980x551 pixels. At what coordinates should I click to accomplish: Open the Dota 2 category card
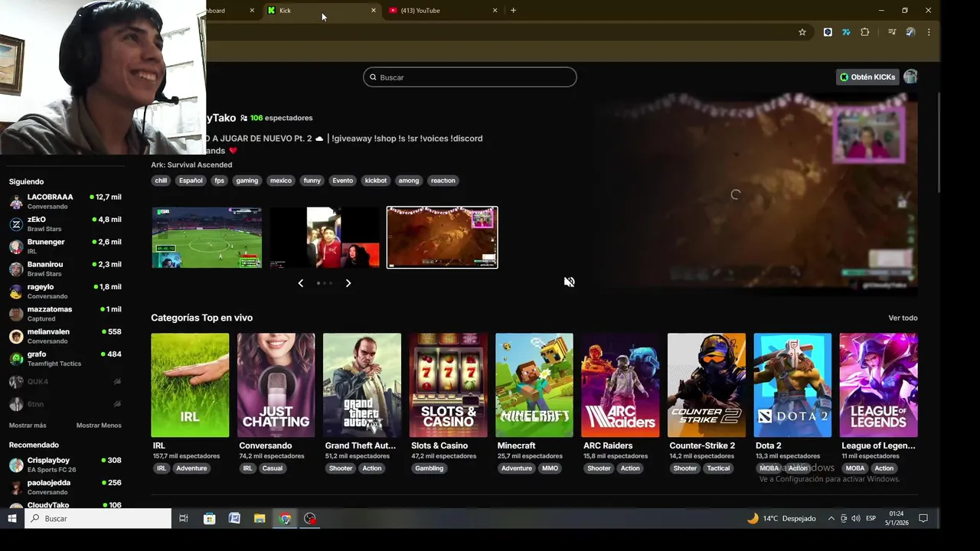click(792, 385)
